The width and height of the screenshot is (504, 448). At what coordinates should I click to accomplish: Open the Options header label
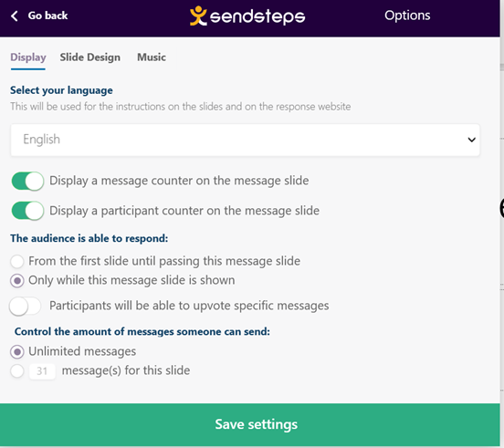coord(407,16)
